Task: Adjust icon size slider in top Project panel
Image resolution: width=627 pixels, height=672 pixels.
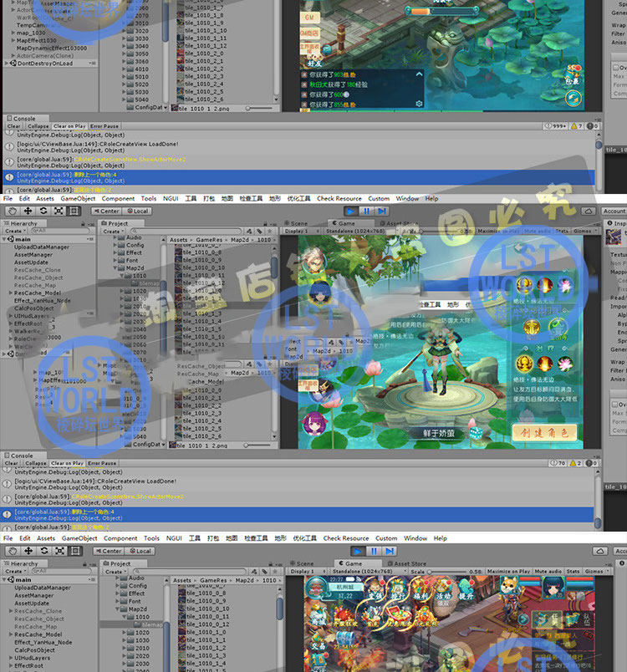Action: (259, 109)
